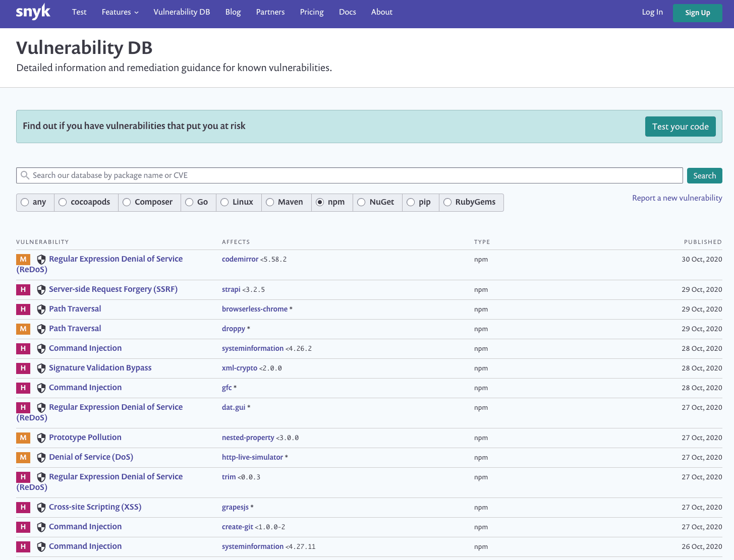734x560 pixels.
Task: Click the shield icon beside Cross-site Scripting (XSS)
Action: [x=41, y=507]
